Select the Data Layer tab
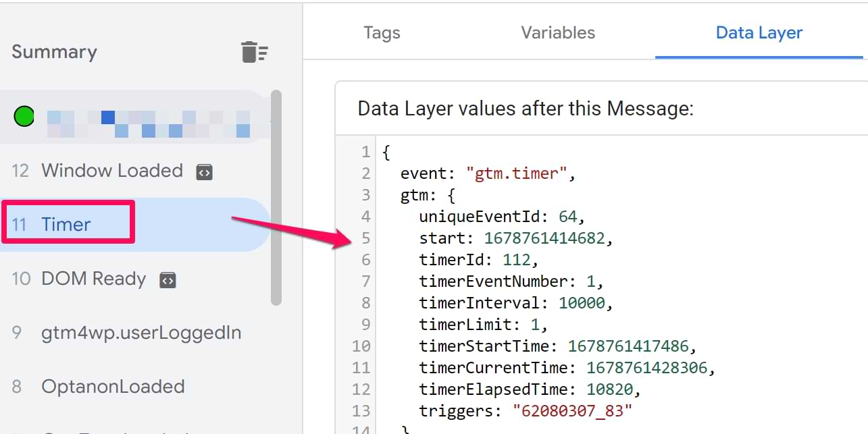The height and width of the screenshot is (434, 868). click(x=759, y=32)
